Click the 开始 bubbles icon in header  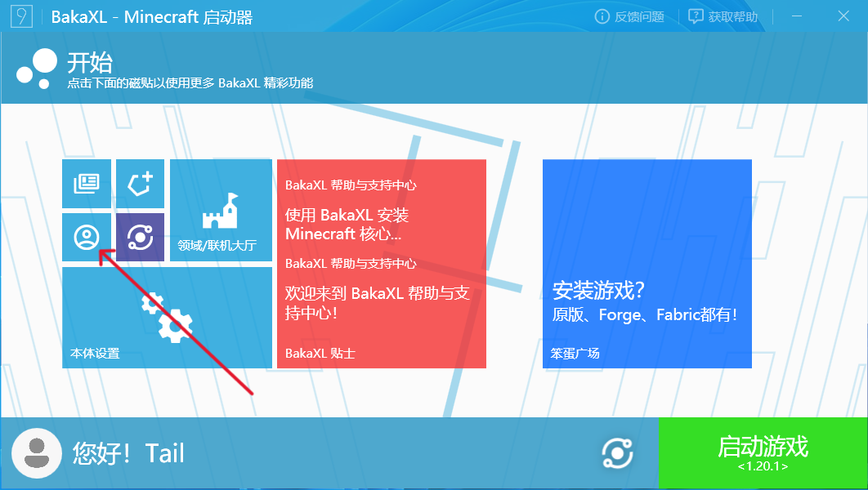[x=36, y=69]
